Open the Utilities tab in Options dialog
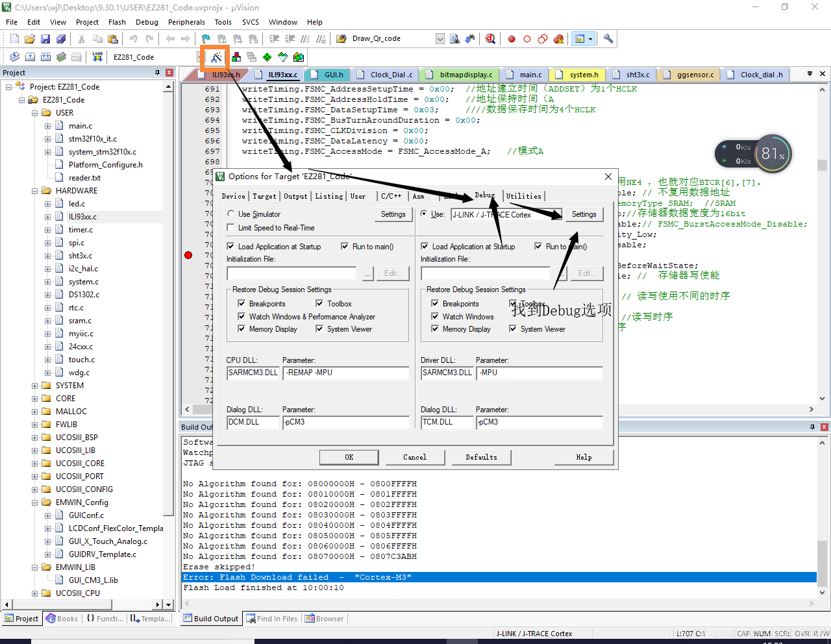Screen dimensions: 831x644 point(524,196)
